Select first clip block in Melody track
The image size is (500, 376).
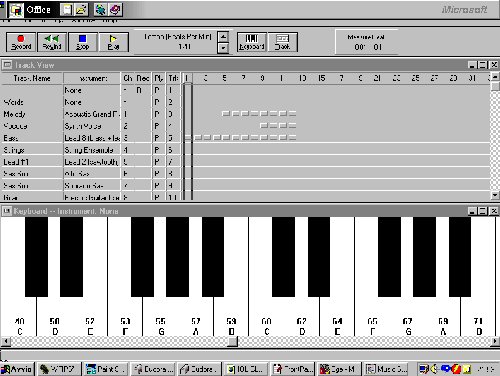226,114
